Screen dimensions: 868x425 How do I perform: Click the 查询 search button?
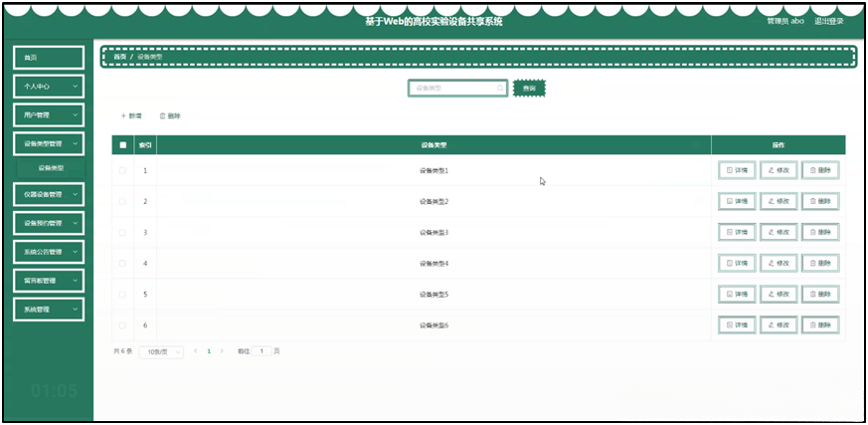coord(529,89)
